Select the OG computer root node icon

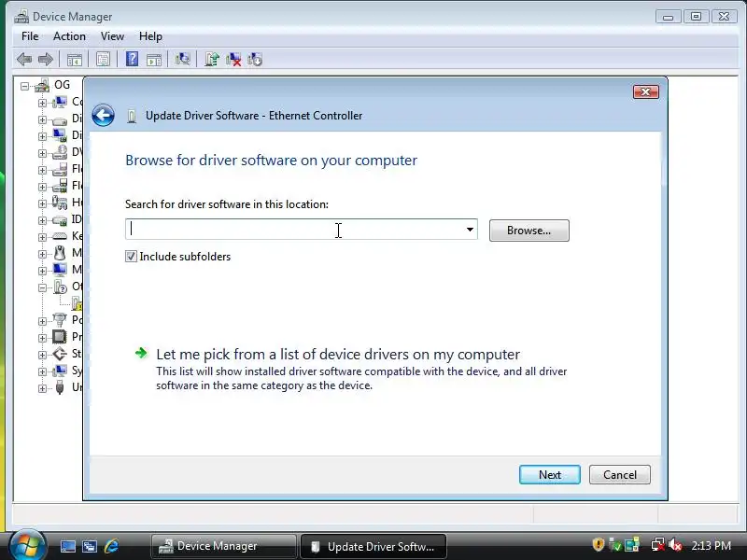(x=42, y=85)
